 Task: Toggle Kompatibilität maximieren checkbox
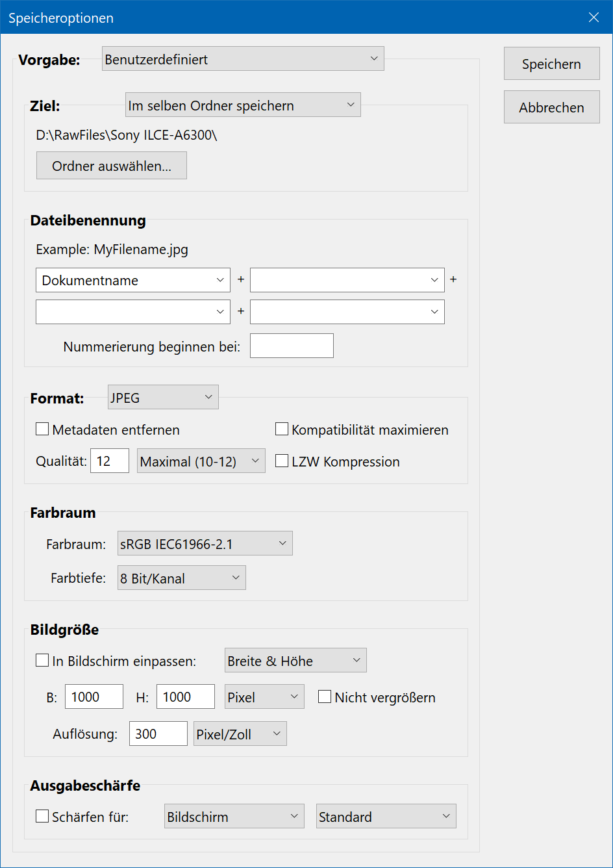pyautogui.click(x=282, y=429)
